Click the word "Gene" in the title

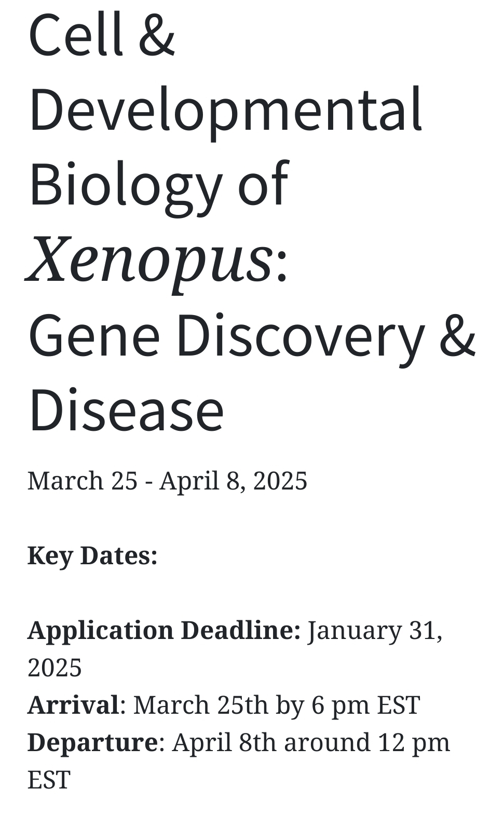pyautogui.click(x=94, y=335)
